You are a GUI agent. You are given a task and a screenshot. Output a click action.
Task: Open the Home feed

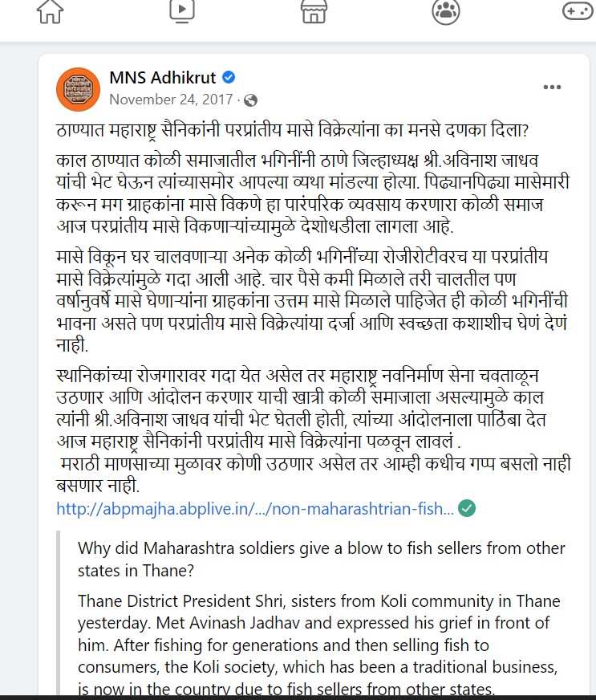tap(50, 13)
